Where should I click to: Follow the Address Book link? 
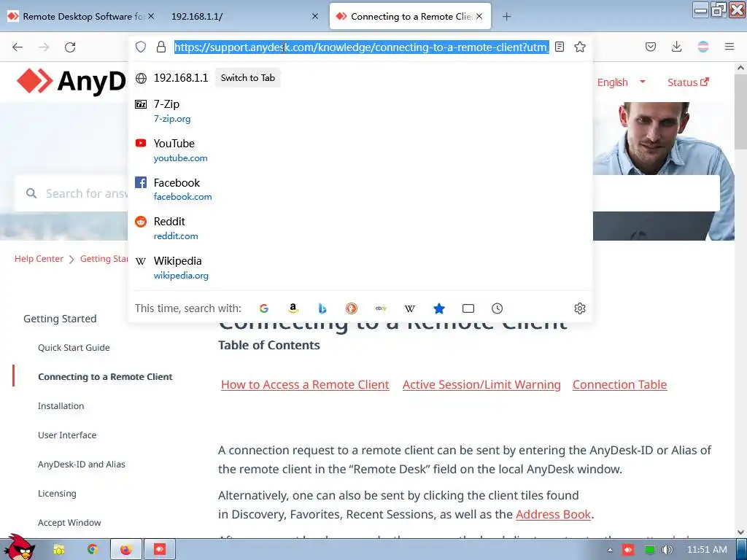tap(553, 514)
